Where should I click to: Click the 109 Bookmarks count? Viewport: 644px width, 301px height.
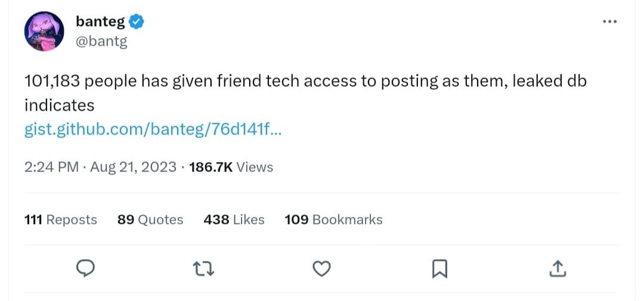coord(333,220)
